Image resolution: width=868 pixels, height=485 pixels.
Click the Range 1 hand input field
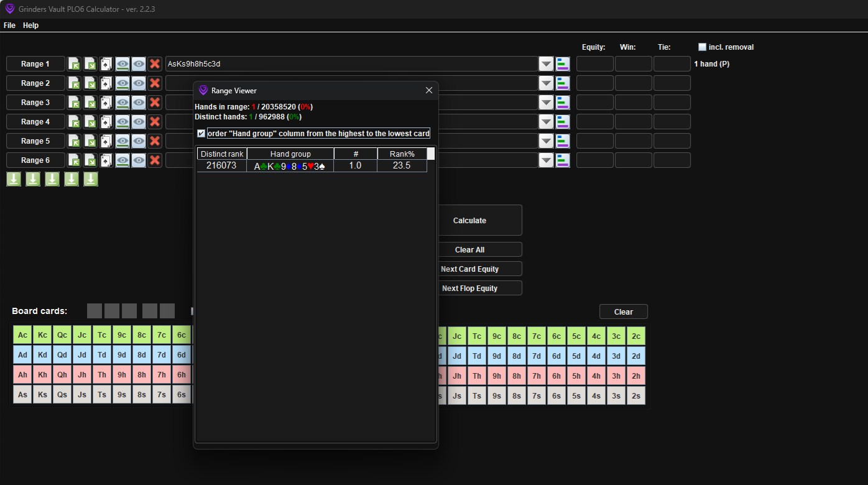pos(351,64)
